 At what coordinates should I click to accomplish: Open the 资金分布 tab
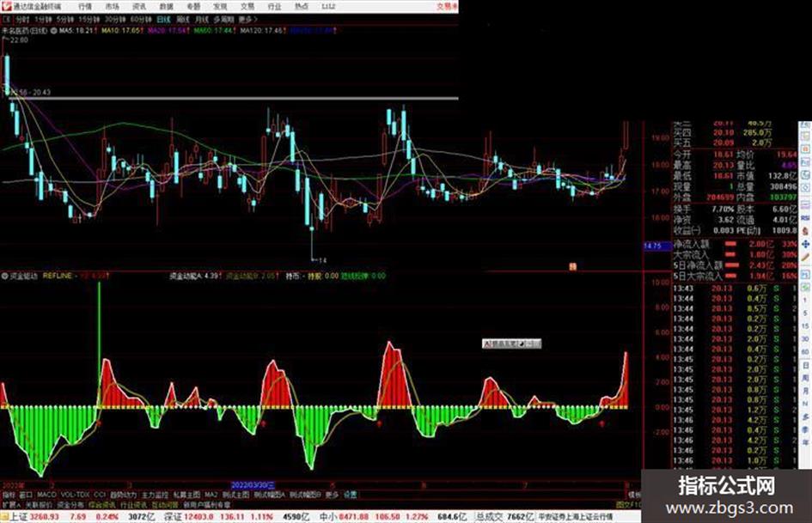70,504
